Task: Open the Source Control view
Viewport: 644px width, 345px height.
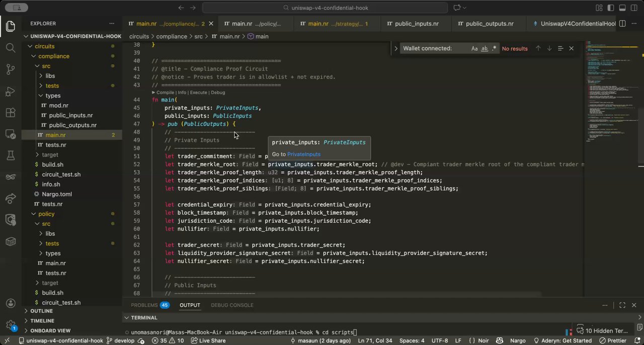Action: pyautogui.click(x=11, y=70)
